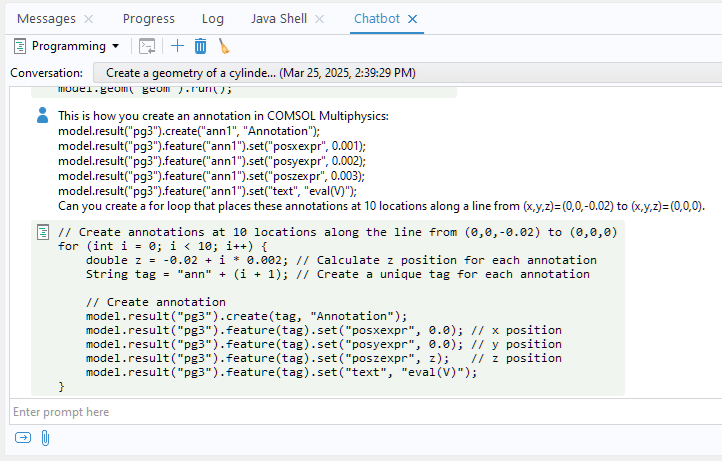The height and width of the screenshot is (461, 722).
Task: Click the broom clear conversation icon
Action: (x=223, y=46)
